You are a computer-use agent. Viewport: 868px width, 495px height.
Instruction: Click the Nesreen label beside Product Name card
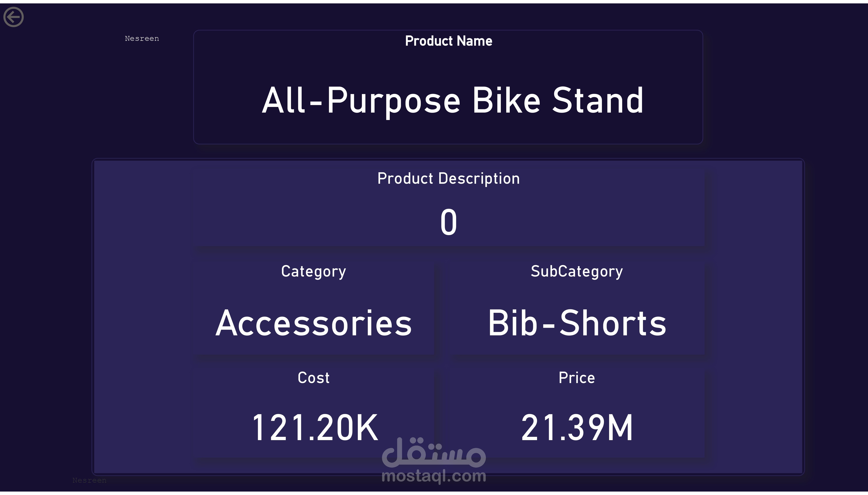pos(142,39)
